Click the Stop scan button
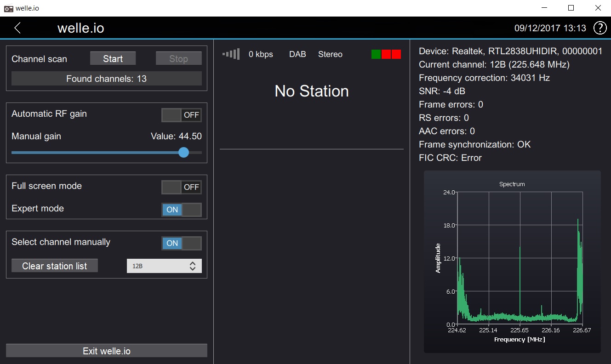The width and height of the screenshot is (611, 364). (x=179, y=58)
